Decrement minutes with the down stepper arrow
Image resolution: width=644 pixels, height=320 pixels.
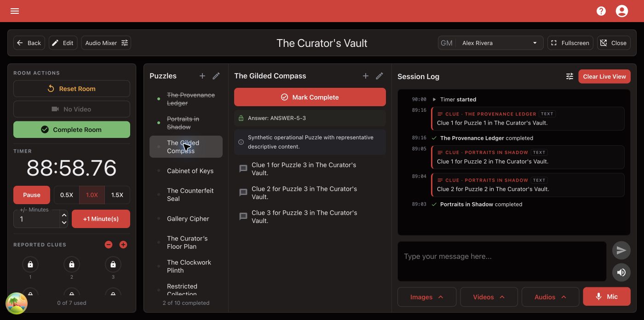[x=64, y=223]
